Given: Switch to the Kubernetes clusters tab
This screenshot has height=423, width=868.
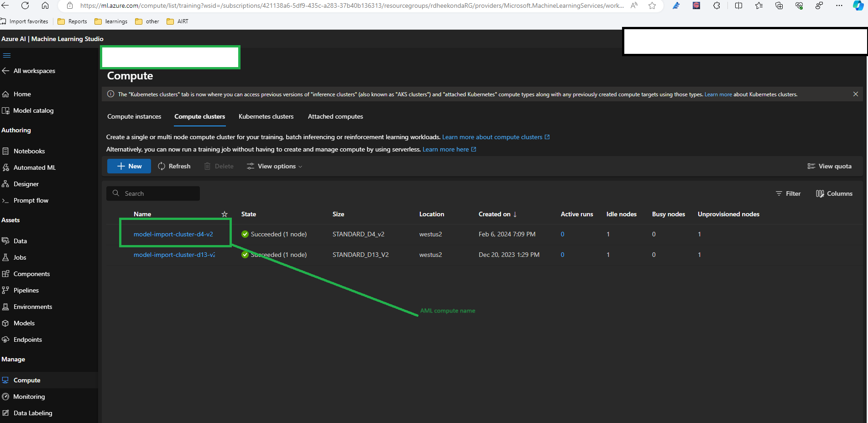Looking at the screenshot, I should 266,116.
